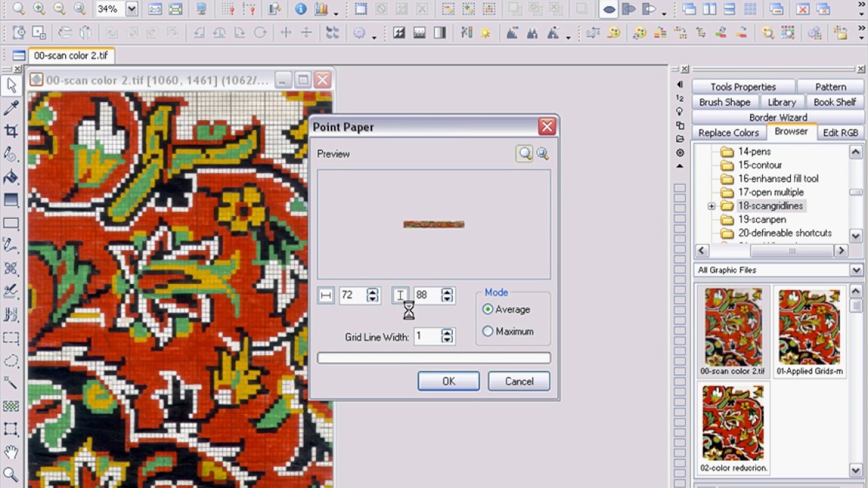Image resolution: width=868 pixels, height=488 pixels.
Task: Open the All Graphic Files filter dropdown
Action: tap(856, 270)
